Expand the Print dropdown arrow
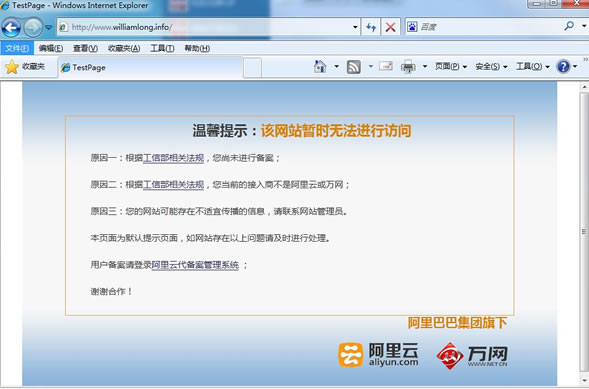 click(x=425, y=66)
